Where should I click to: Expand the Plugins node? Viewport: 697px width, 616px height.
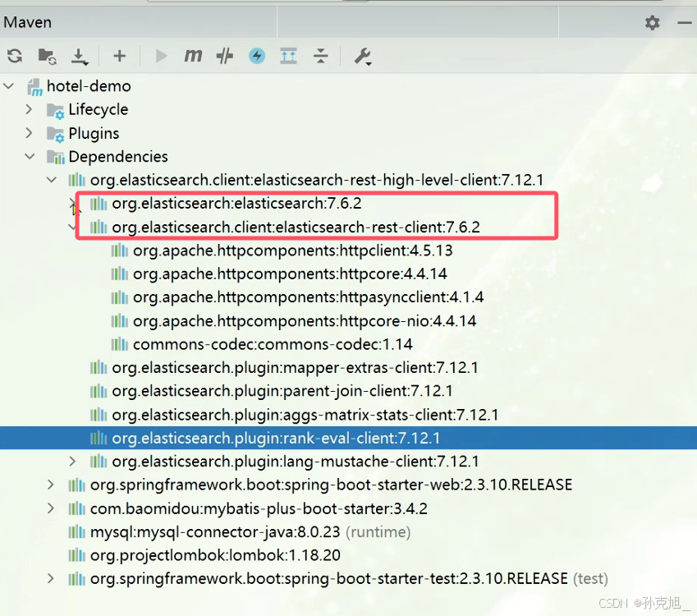(x=29, y=132)
